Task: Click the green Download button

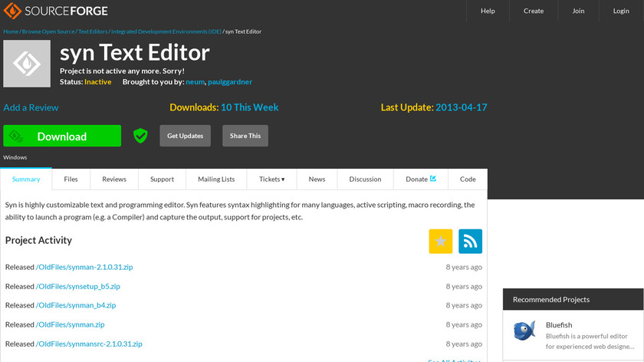Action: coord(62,136)
